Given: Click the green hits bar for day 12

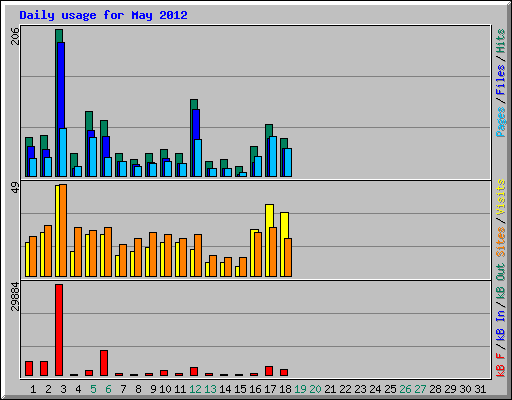Looking at the screenshot, I should 194,104.
